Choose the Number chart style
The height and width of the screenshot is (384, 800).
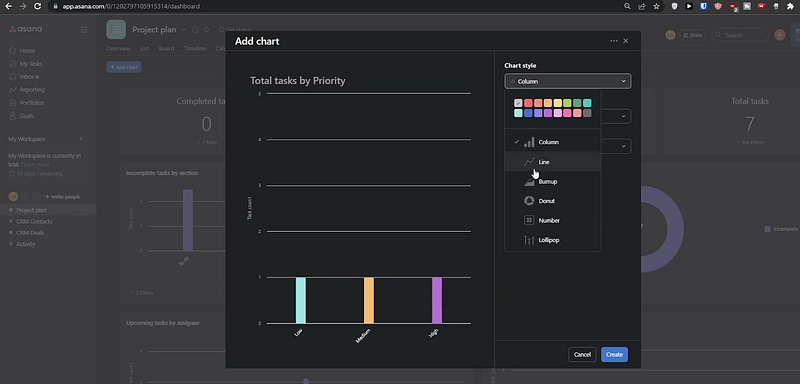coord(553,220)
